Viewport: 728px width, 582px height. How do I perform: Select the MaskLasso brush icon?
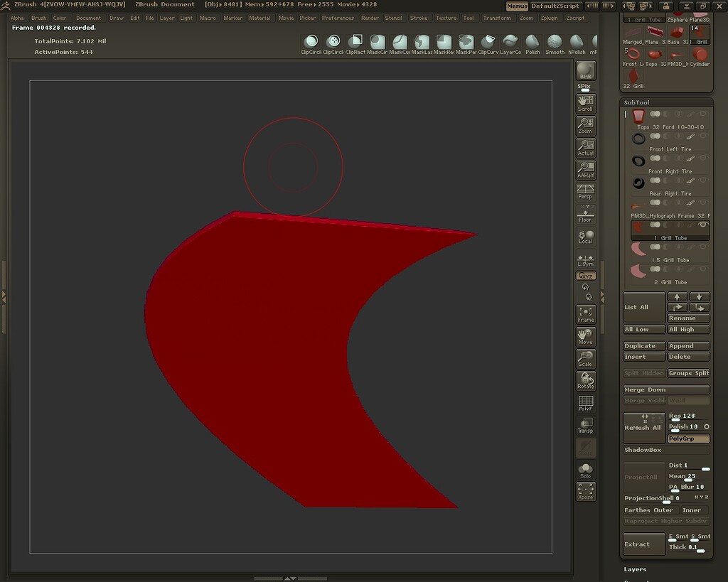pyautogui.click(x=422, y=43)
